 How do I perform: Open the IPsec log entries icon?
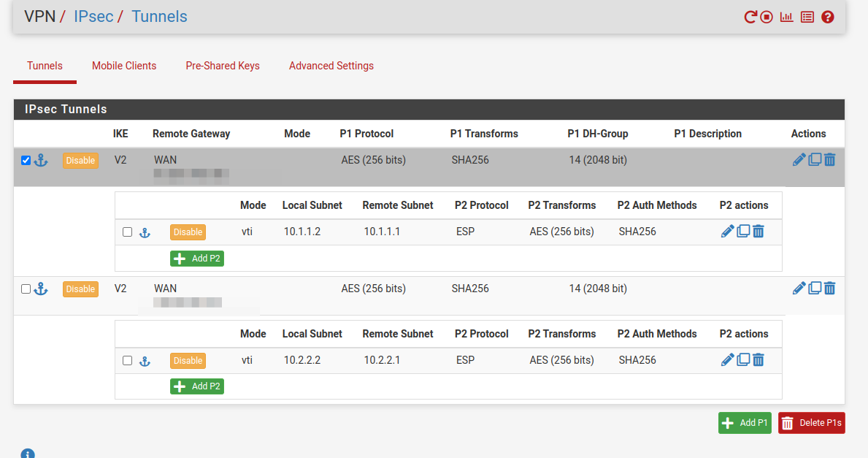coord(807,17)
